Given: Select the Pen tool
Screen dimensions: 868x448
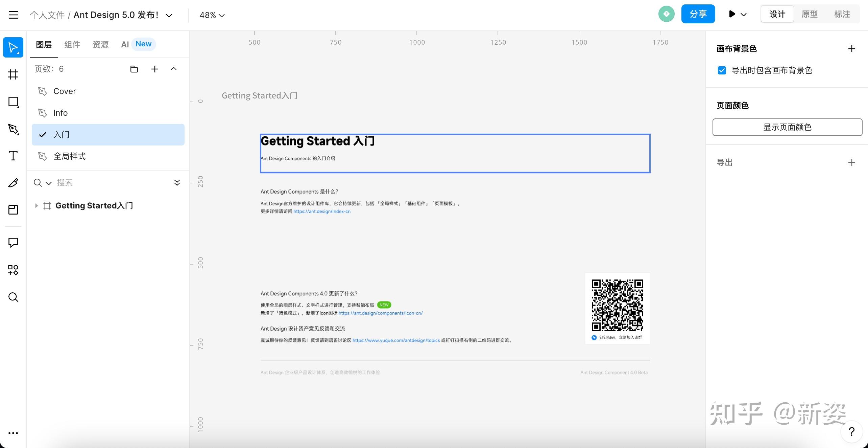Looking at the screenshot, I should coord(13,129).
